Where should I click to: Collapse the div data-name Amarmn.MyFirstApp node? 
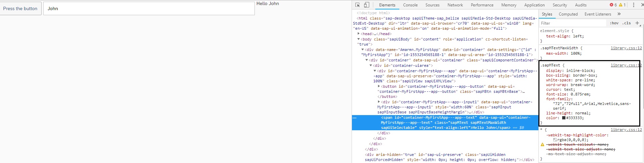click(x=363, y=50)
